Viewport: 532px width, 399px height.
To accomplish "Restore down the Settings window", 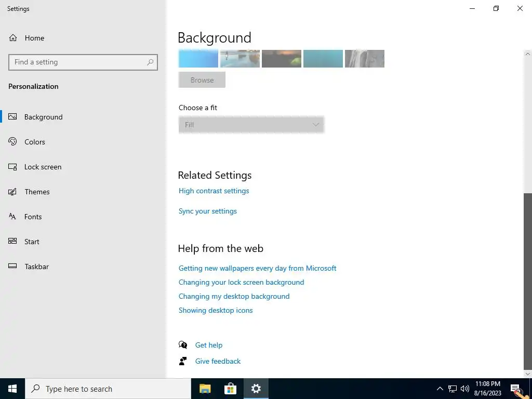I will point(496,8).
